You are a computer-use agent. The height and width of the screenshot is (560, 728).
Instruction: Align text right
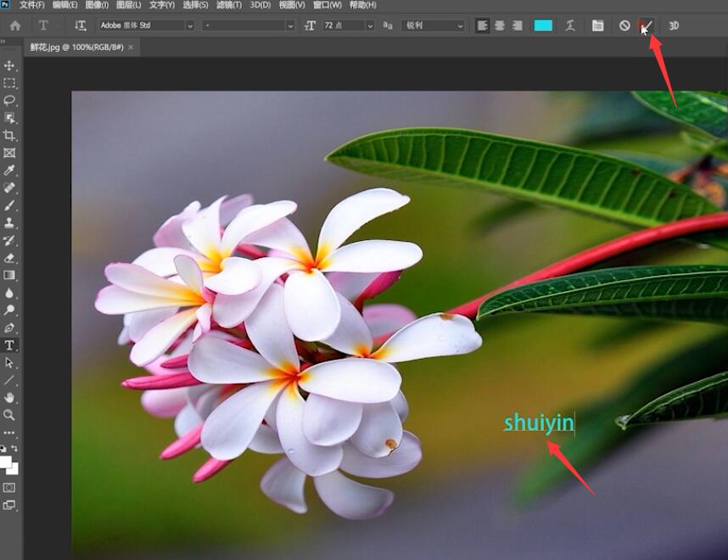click(x=518, y=25)
